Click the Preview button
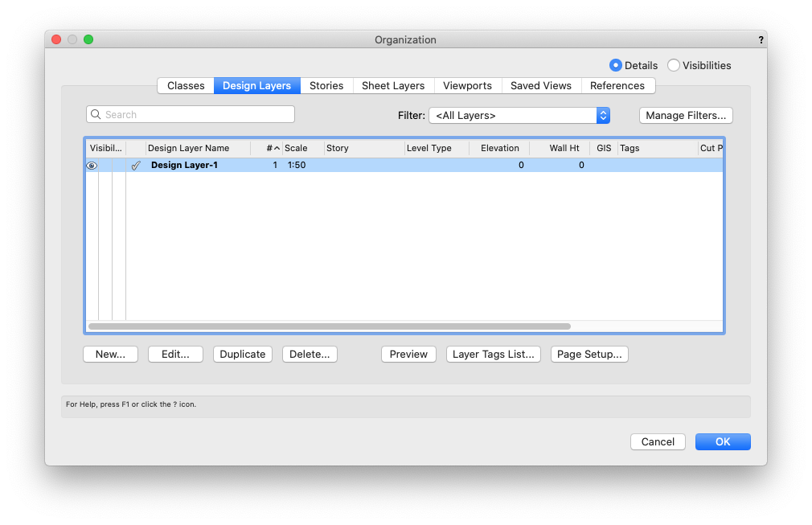This screenshot has width=812, height=525. pos(408,354)
